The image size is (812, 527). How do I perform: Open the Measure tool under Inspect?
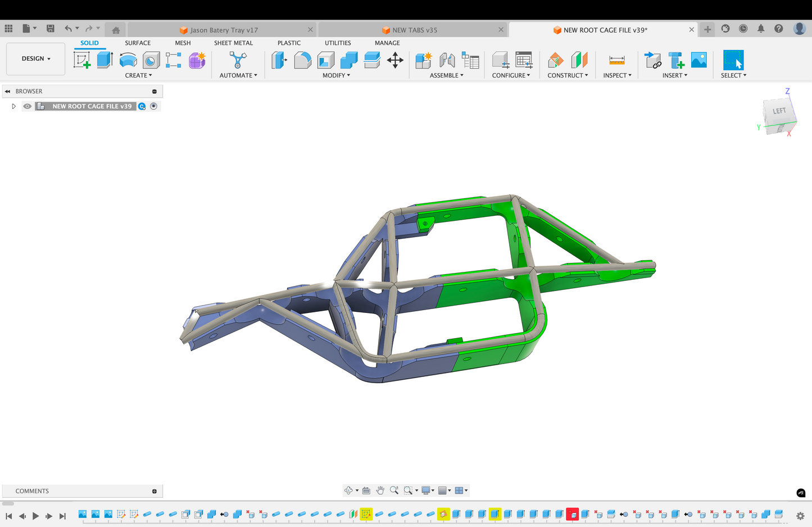click(x=616, y=60)
